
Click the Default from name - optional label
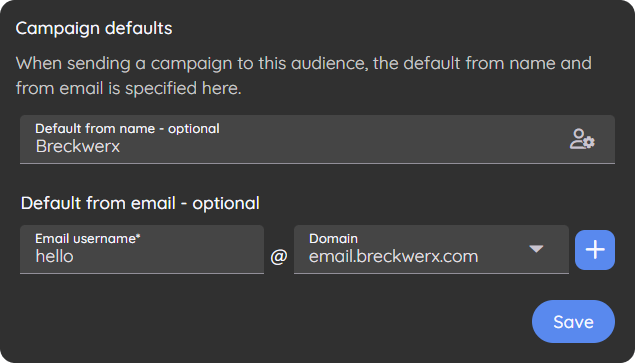(127, 128)
